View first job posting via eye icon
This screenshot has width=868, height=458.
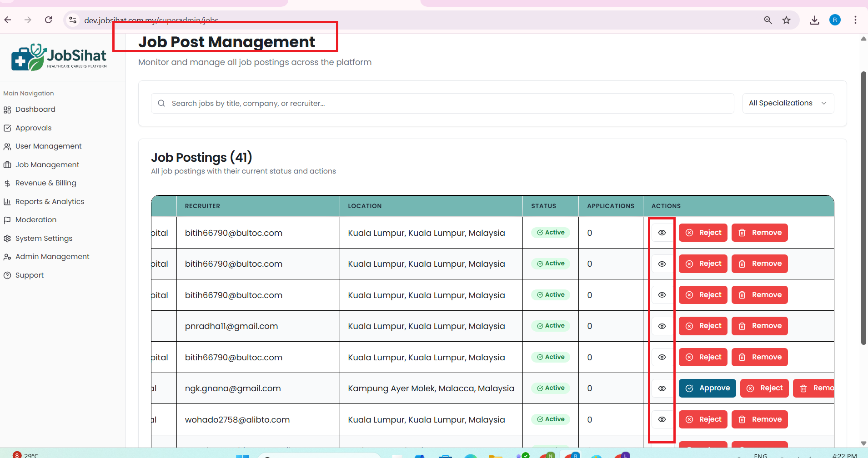click(x=662, y=233)
